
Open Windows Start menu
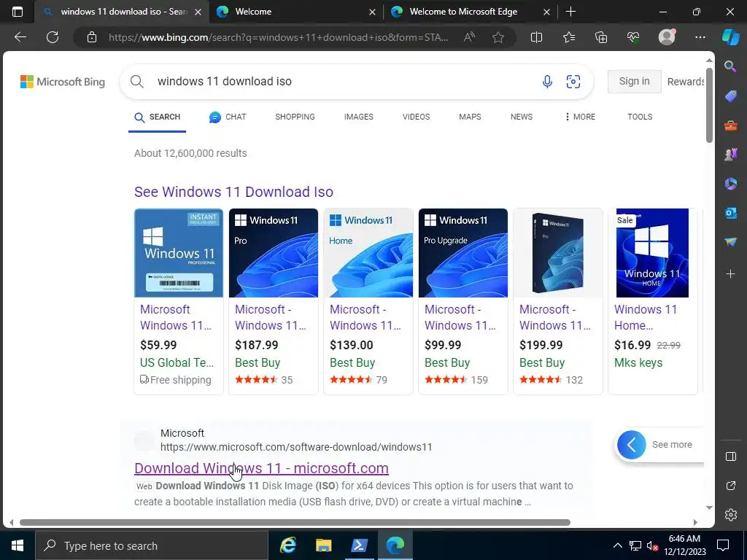coord(18,545)
